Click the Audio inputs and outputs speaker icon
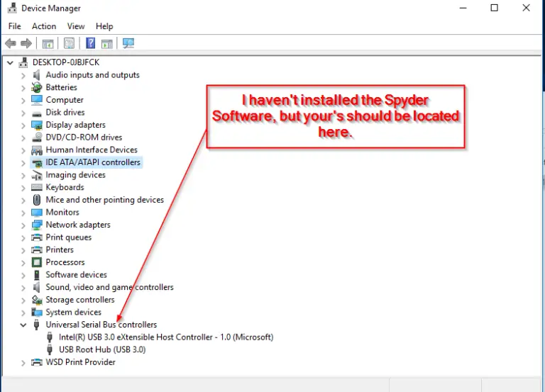The image size is (545, 392). point(36,75)
